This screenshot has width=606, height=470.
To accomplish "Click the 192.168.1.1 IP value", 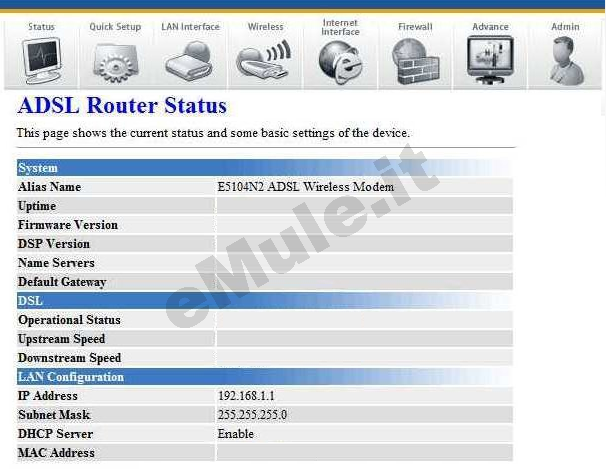I will click(x=246, y=396).
